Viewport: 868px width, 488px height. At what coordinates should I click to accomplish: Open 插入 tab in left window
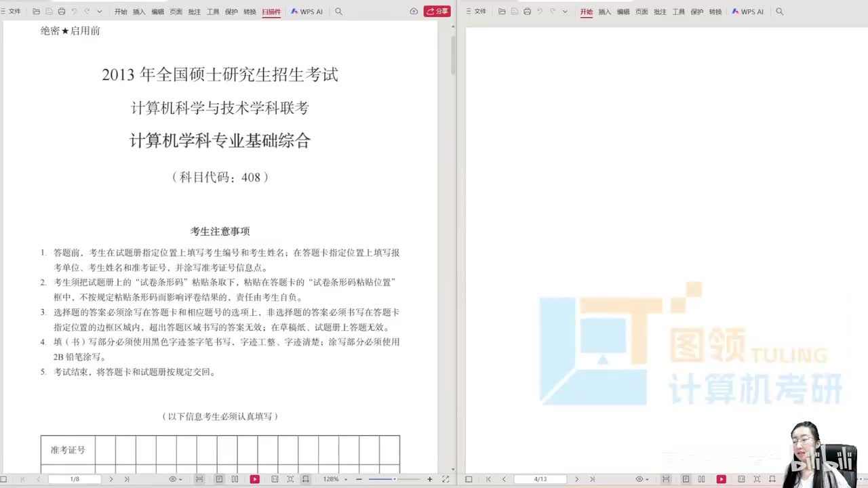(x=139, y=12)
